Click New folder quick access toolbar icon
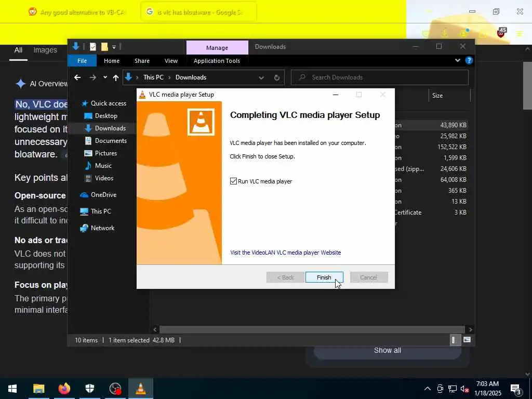Viewport: 532px width, 399px height. tap(104, 47)
